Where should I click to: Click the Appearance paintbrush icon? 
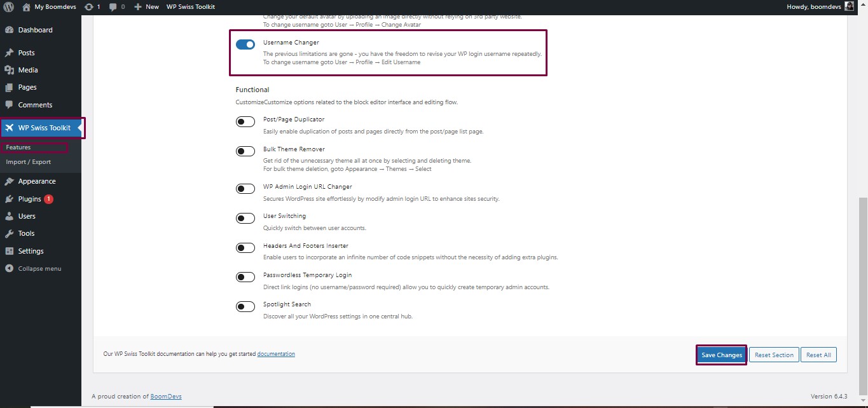[x=9, y=181]
